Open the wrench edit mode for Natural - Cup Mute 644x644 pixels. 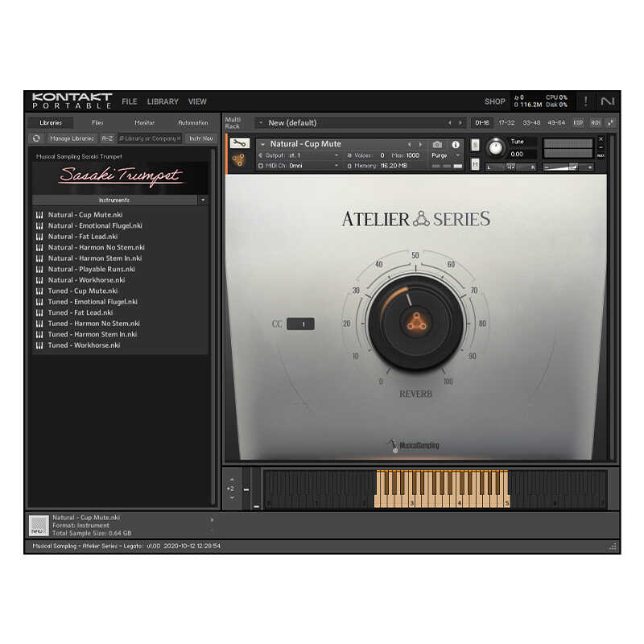tap(239, 143)
